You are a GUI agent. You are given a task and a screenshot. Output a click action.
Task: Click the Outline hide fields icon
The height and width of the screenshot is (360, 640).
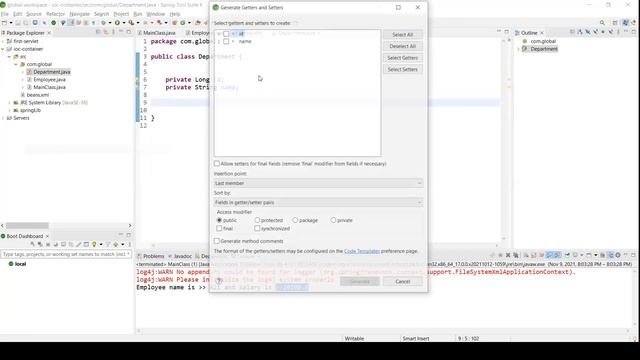588,32
